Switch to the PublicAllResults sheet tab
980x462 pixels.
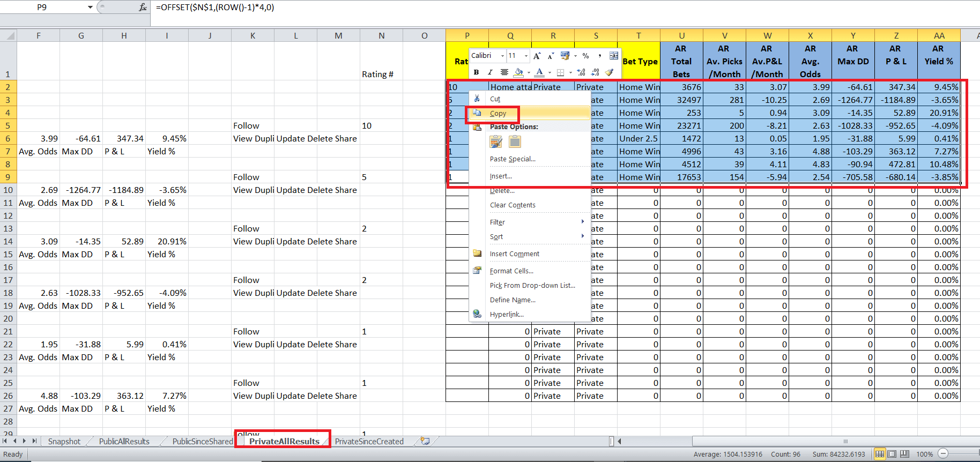(124, 442)
